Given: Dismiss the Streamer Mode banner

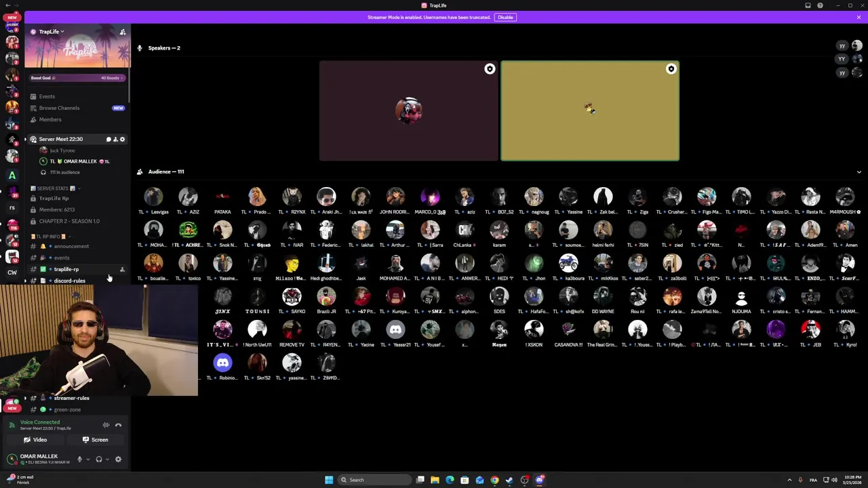Looking at the screenshot, I should pos(859,17).
